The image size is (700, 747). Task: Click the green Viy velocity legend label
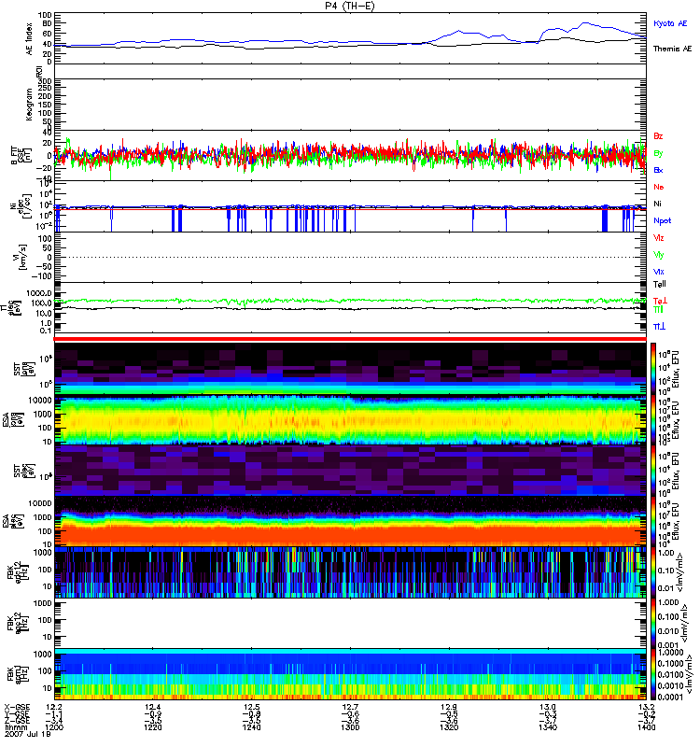point(659,255)
